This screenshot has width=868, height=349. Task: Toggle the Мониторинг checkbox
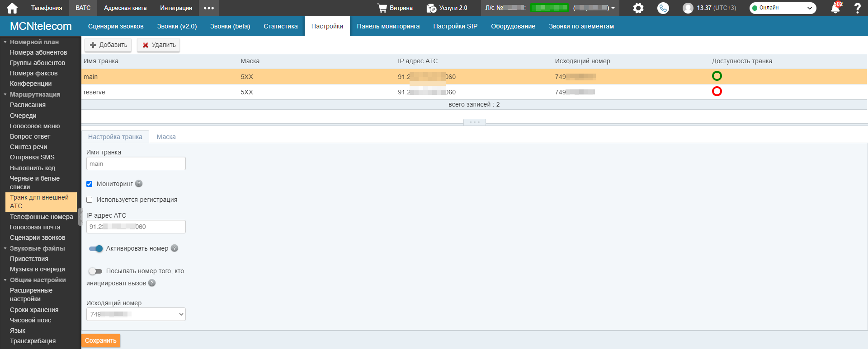pyautogui.click(x=90, y=184)
